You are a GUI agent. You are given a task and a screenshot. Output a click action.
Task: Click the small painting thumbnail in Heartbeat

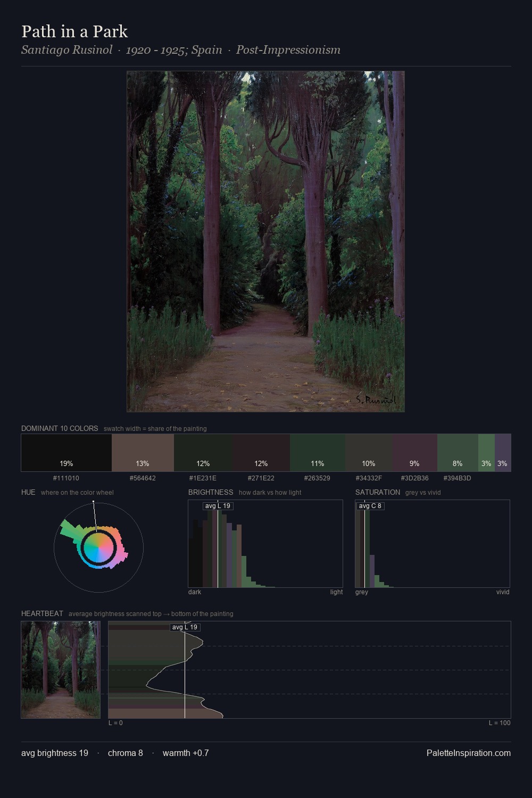pos(61,670)
